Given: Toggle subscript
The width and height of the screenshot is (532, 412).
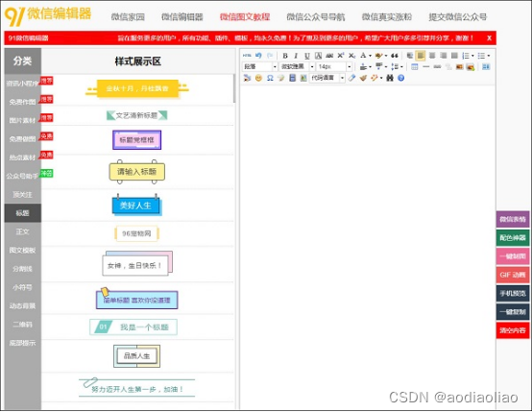Looking at the screenshot, I should pos(352,56).
